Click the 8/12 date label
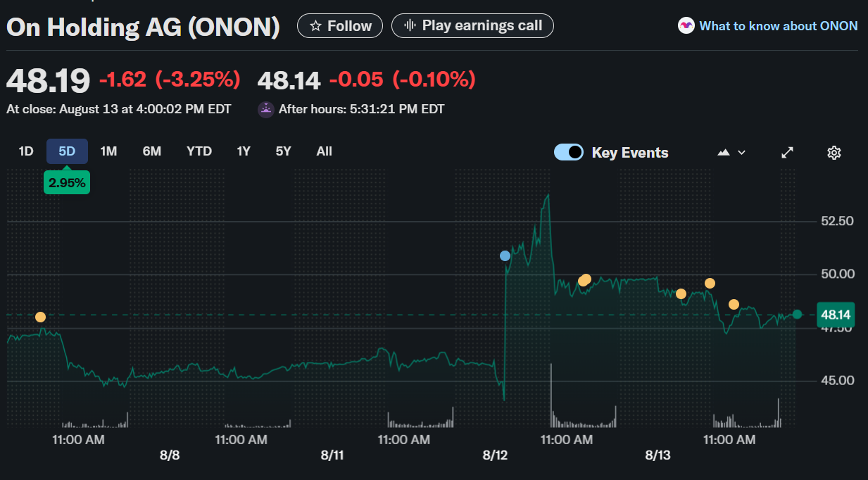 (x=495, y=455)
